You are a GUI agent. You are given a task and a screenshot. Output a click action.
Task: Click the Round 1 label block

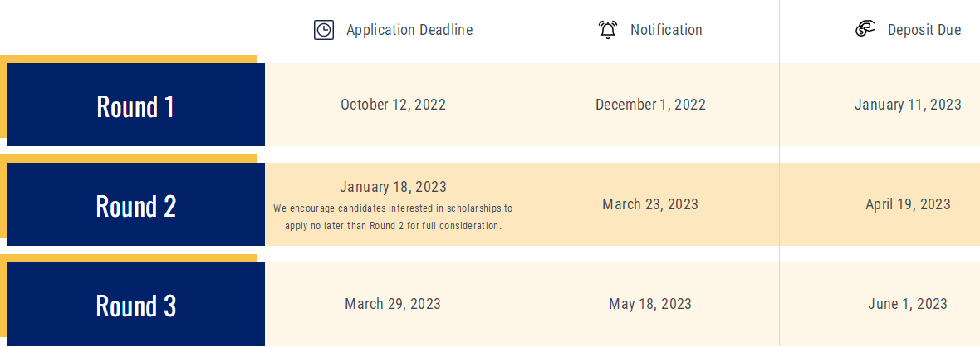pos(135,105)
